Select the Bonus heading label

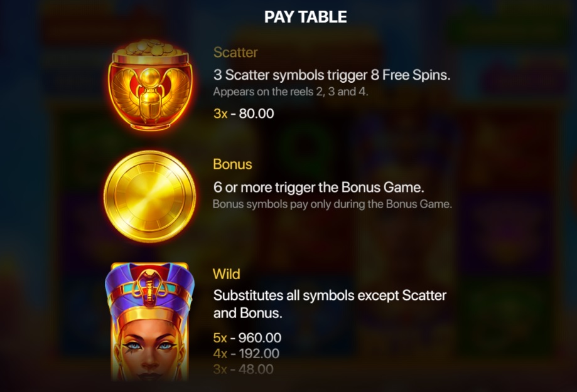coord(232,164)
